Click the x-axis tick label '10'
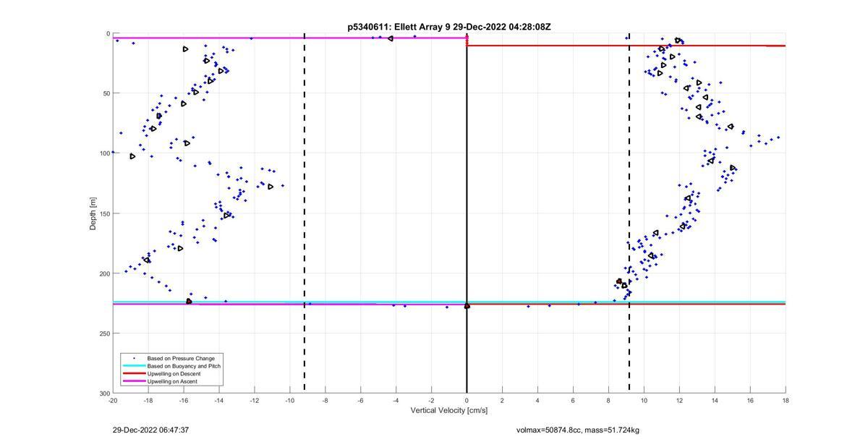Viewport: 868px width, 442px height. coord(644,400)
